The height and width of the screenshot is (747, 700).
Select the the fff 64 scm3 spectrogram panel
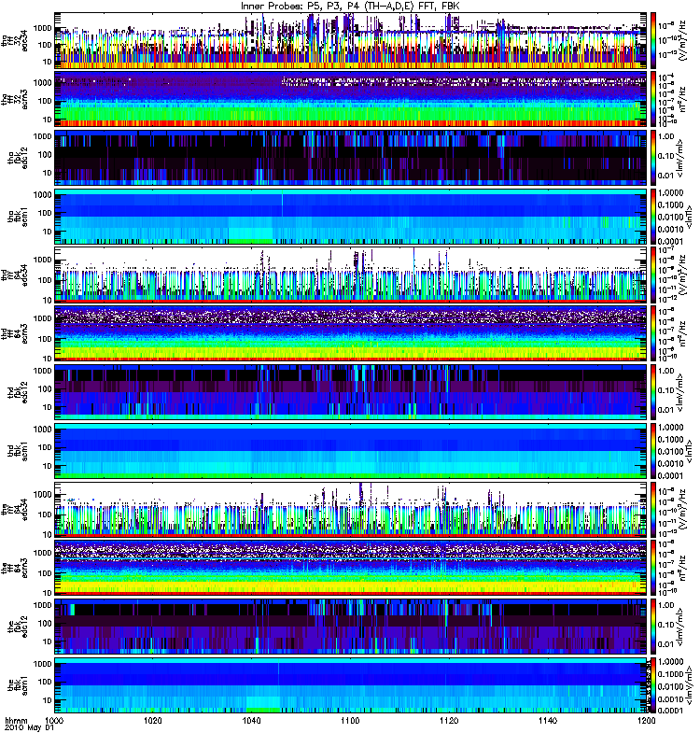351,568
